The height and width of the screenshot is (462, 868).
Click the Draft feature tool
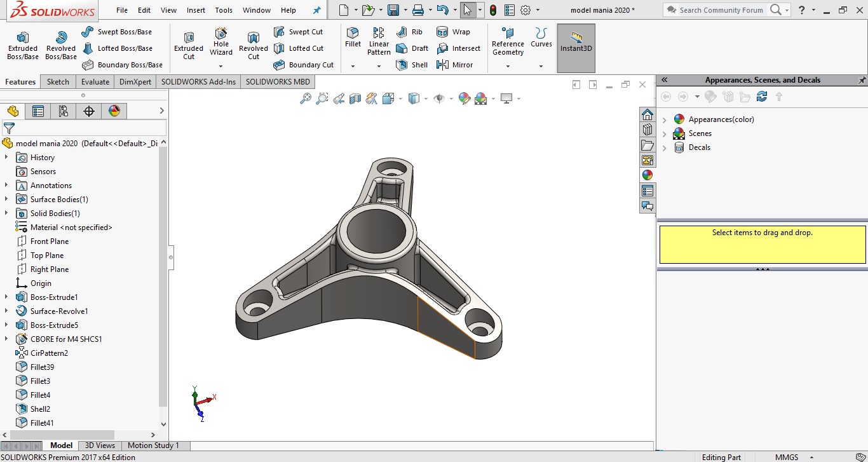pos(412,48)
